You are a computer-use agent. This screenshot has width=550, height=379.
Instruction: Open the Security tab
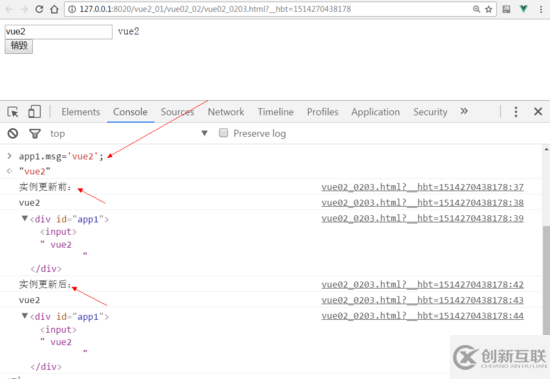point(430,112)
